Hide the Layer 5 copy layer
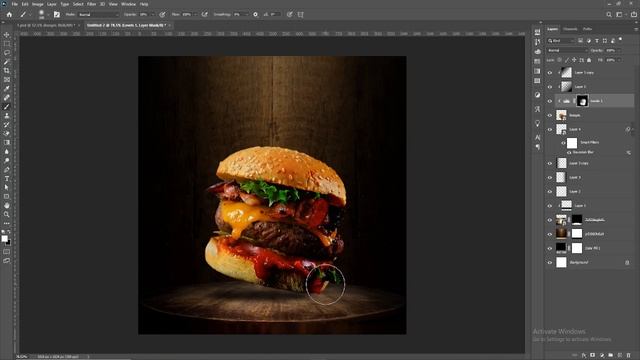This screenshot has height=360, width=640. [x=550, y=73]
